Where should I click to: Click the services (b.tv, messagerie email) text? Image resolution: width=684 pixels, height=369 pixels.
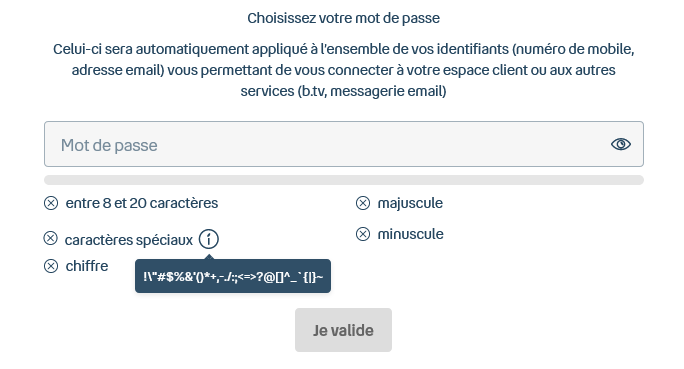(x=343, y=91)
